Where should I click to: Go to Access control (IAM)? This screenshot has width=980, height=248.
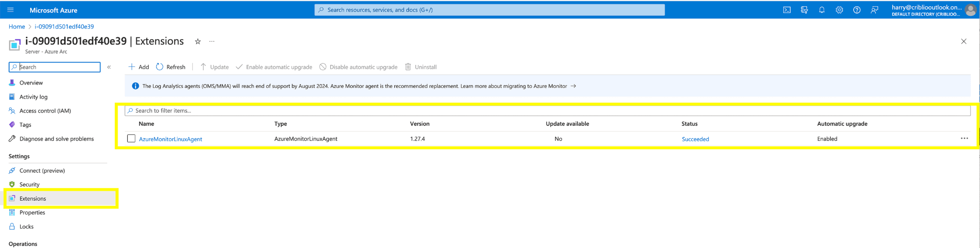pyautogui.click(x=45, y=111)
